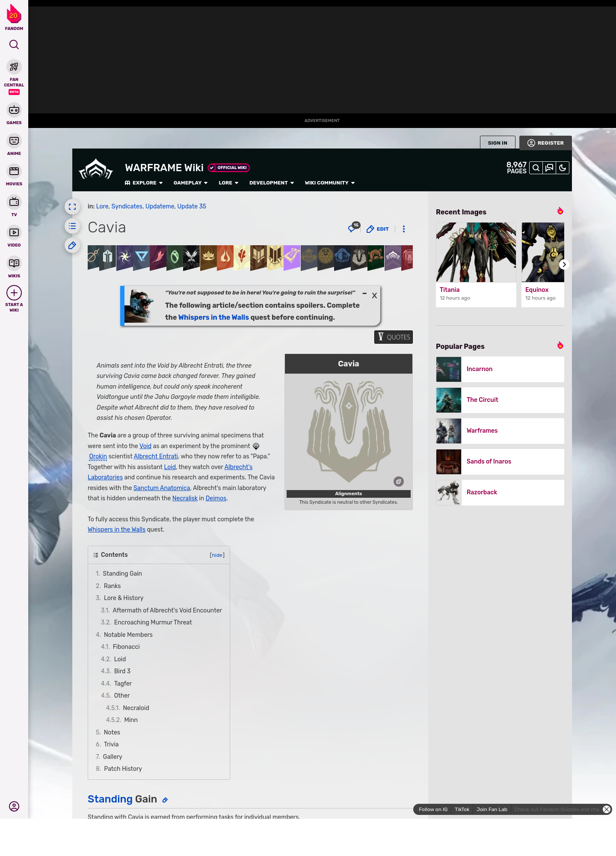The width and height of the screenshot is (616, 856).
Task: Open the Albrecht Entrati link
Action: point(156,456)
